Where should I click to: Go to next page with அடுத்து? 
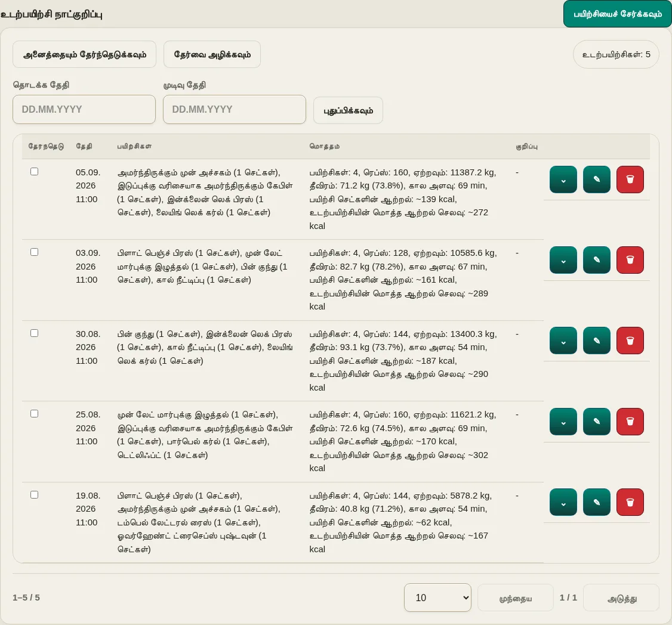point(621,598)
